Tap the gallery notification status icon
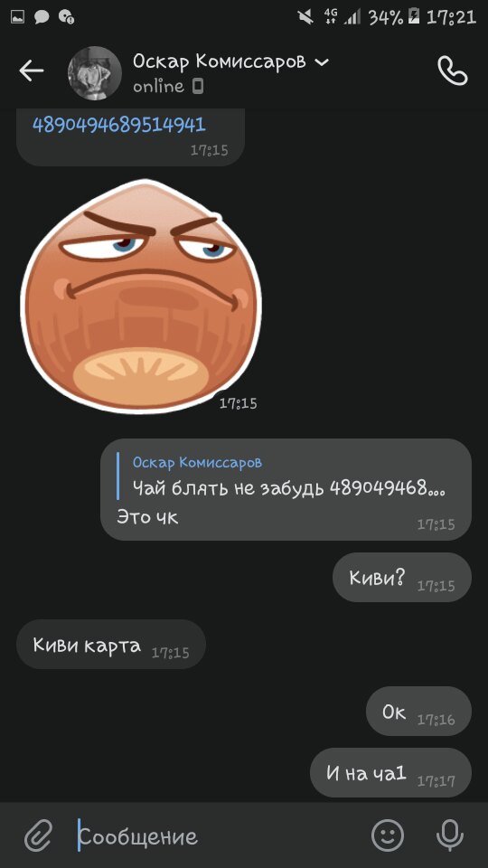This screenshot has width=488, height=868. [x=18, y=17]
